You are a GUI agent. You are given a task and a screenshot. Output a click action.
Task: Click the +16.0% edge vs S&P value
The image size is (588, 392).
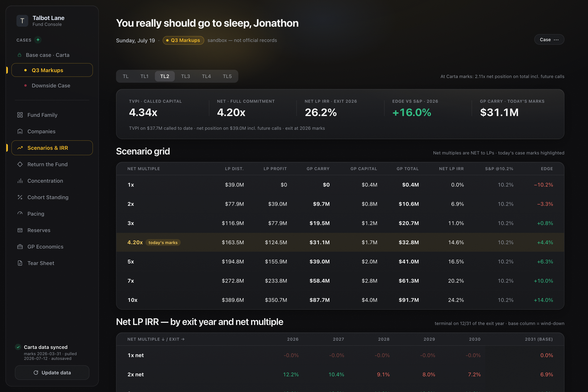(x=412, y=113)
